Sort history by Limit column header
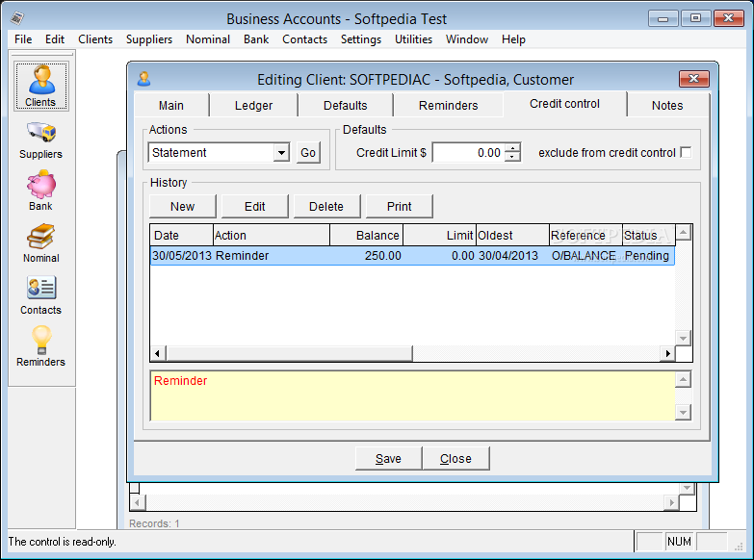The height and width of the screenshot is (560, 754). point(439,235)
